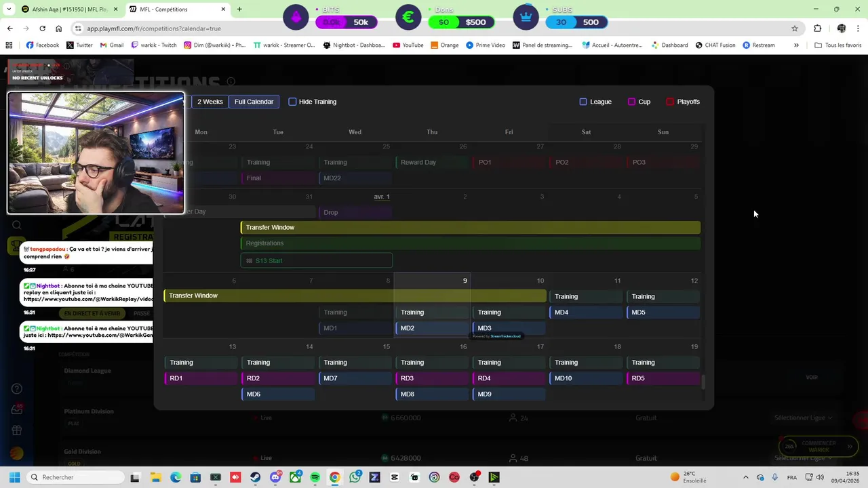Viewport: 868px width, 488px height.
Task: Launch Steam from the taskbar
Action: tap(255, 477)
